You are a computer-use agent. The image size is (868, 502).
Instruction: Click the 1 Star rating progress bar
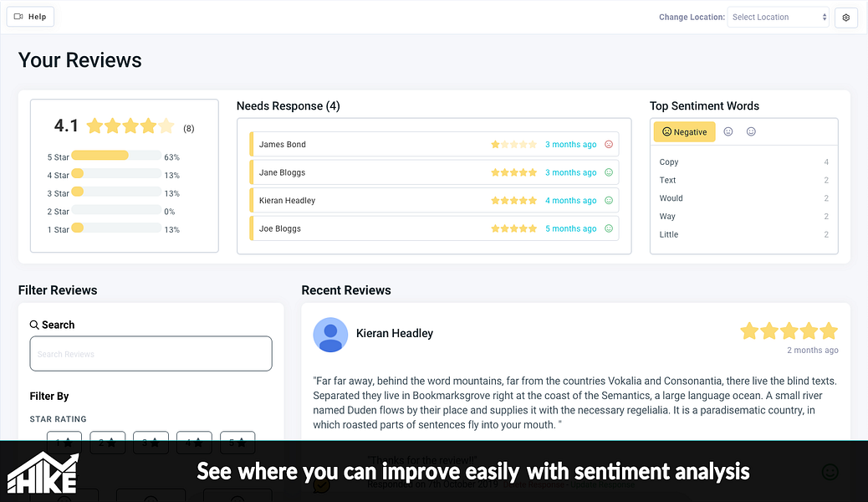[116, 228]
